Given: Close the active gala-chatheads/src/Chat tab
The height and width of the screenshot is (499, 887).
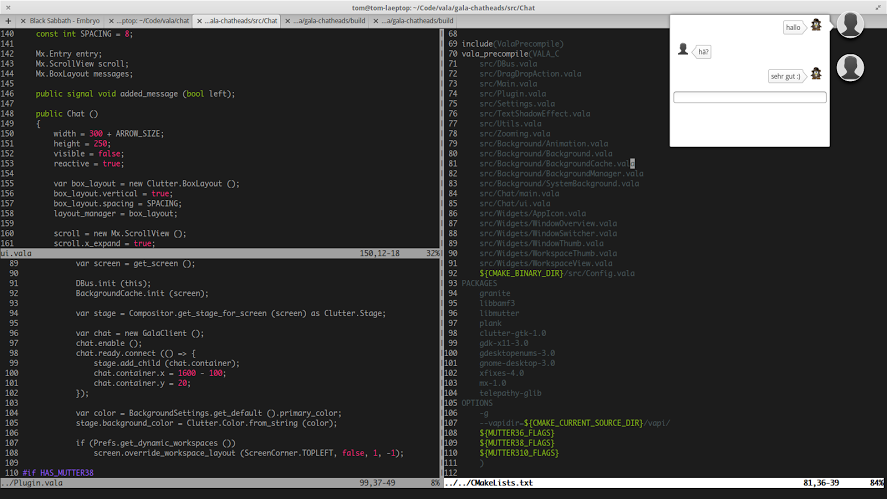Looking at the screenshot, I should [x=199, y=20].
